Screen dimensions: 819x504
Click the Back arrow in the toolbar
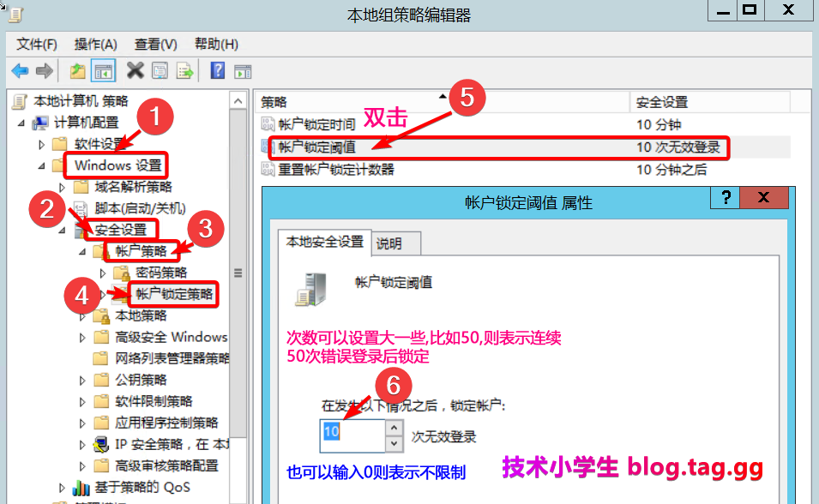(x=20, y=71)
